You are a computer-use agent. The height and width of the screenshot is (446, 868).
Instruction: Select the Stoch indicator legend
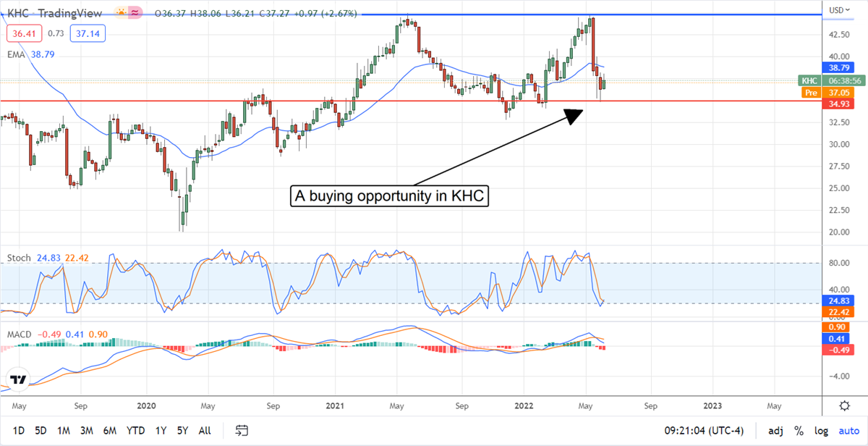(x=18, y=257)
